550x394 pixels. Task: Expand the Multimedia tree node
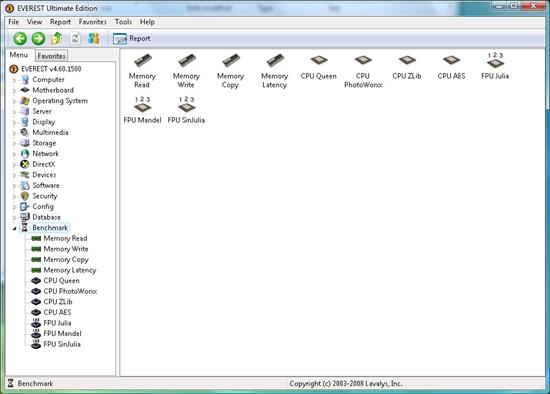(x=14, y=133)
